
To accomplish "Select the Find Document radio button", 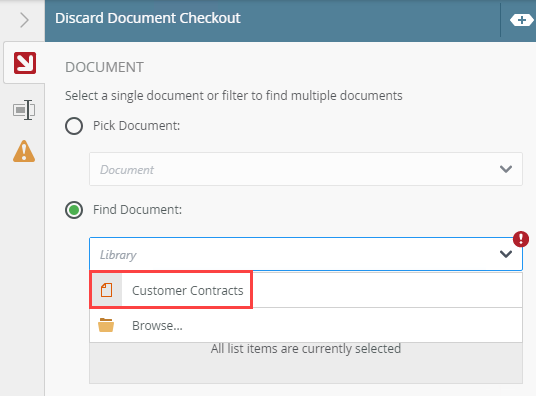I will pyautogui.click(x=74, y=210).
